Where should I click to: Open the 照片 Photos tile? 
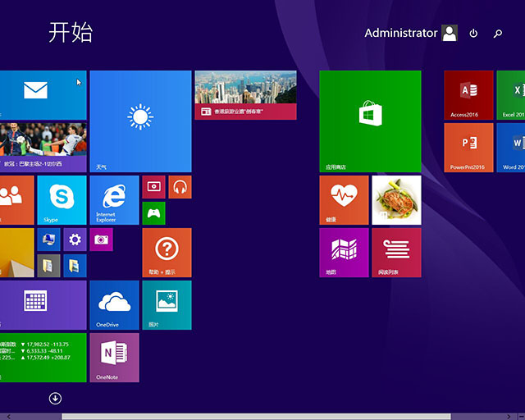coord(167,305)
